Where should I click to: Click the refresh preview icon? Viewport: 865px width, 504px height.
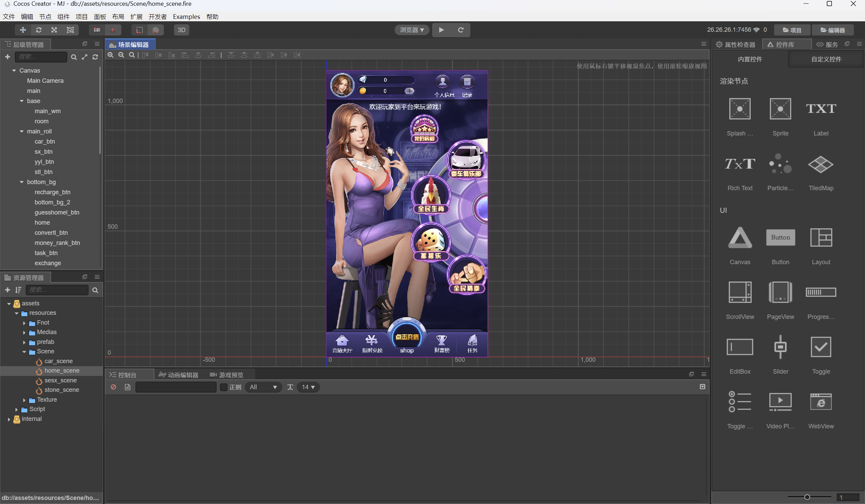pyautogui.click(x=461, y=30)
